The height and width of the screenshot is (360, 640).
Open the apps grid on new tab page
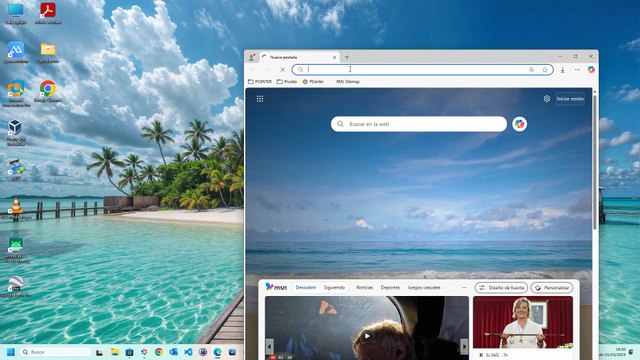[260, 99]
